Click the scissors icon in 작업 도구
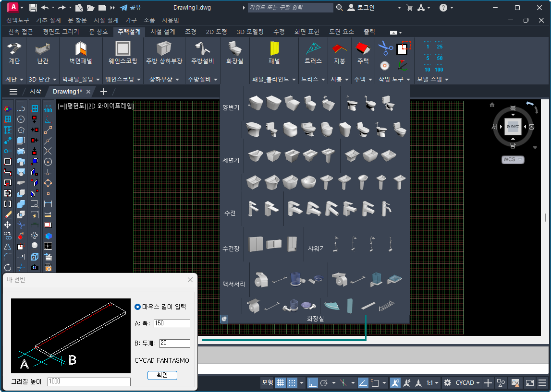Image resolution: width=551 pixels, height=392 pixels. tap(385, 48)
